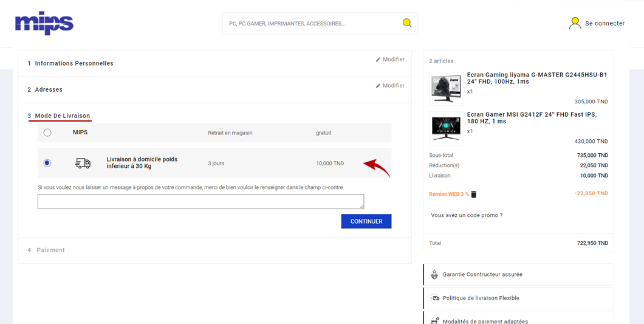Viewport: 644px width, 324px height.
Task: Open the iiyama G-MASTER monitor thumbnail
Action: click(x=446, y=89)
